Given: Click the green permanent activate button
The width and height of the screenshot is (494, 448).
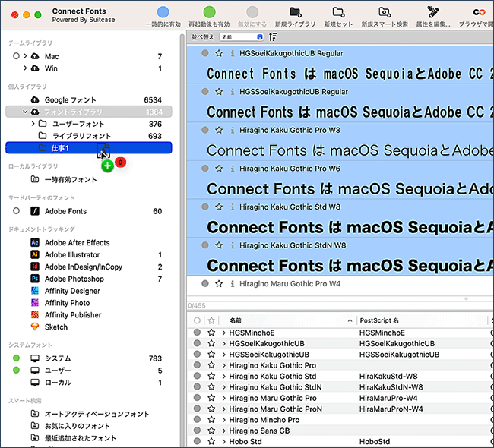Looking at the screenshot, I should pyautogui.click(x=209, y=12).
